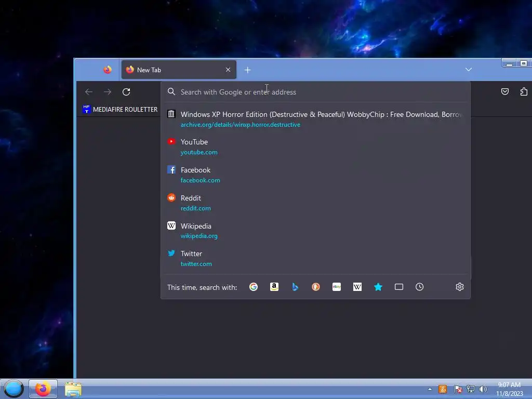Open Twitter suggestion
The image size is (532, 399).
coord(315,259)
